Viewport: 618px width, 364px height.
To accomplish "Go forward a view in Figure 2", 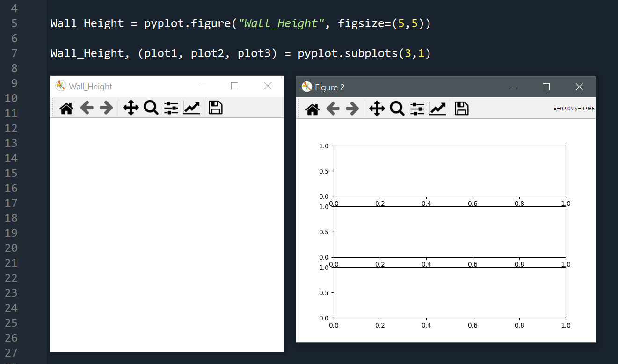I will [352, 109].
